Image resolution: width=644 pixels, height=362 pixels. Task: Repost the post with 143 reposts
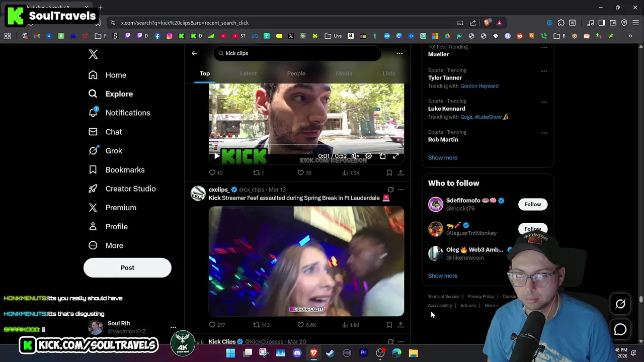[x=261, y=325]
